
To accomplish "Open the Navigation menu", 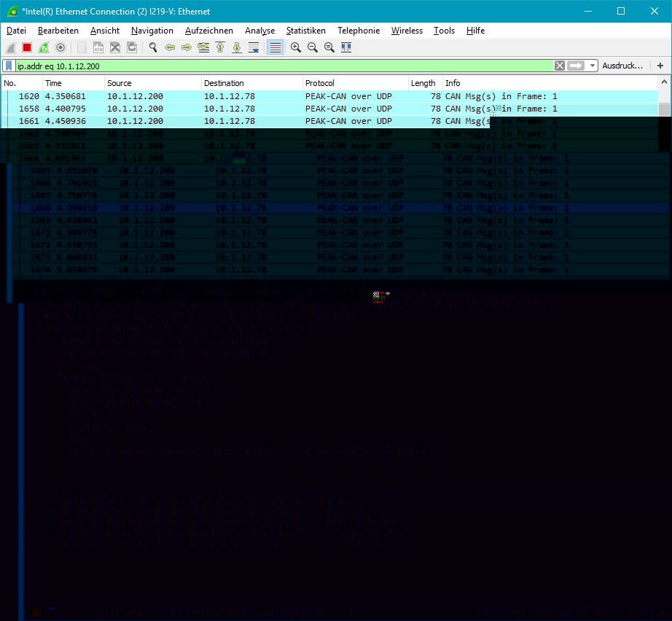I will coord(152,31).
